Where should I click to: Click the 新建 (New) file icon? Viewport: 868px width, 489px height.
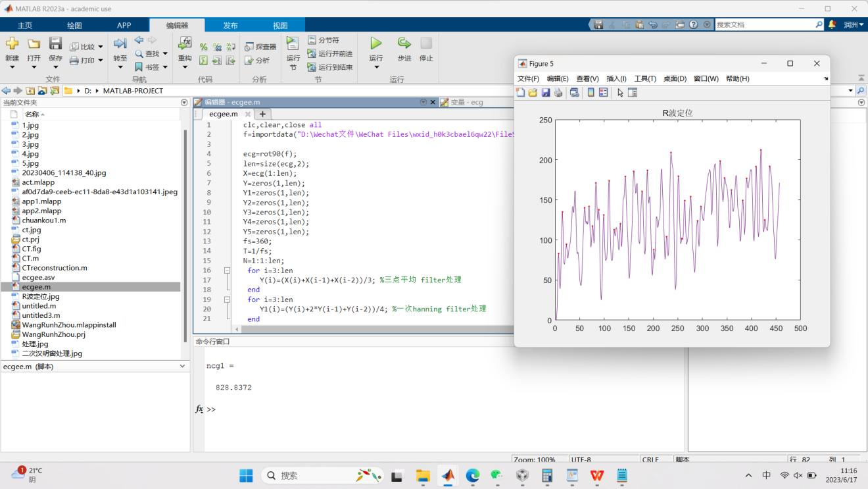(x=12, y=44)
